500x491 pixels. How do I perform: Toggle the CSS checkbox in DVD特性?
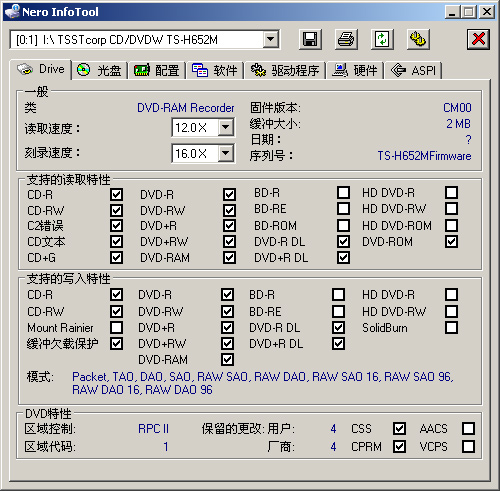point(399,428)
